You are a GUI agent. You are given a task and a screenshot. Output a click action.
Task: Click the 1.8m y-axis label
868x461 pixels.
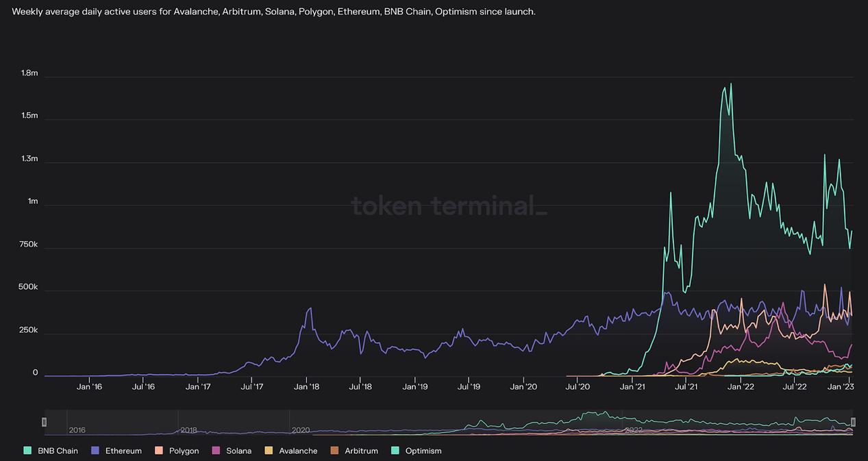(x=29, y=73)
